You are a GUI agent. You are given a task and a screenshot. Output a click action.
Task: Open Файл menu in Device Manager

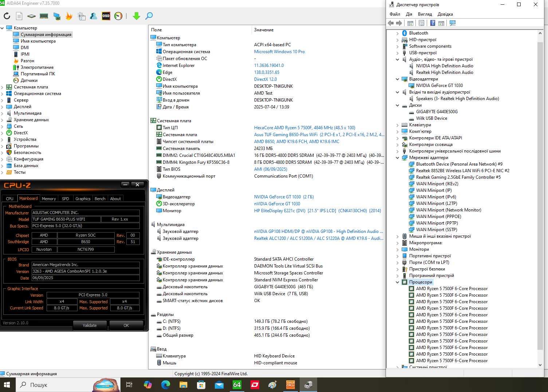point(395,14)
